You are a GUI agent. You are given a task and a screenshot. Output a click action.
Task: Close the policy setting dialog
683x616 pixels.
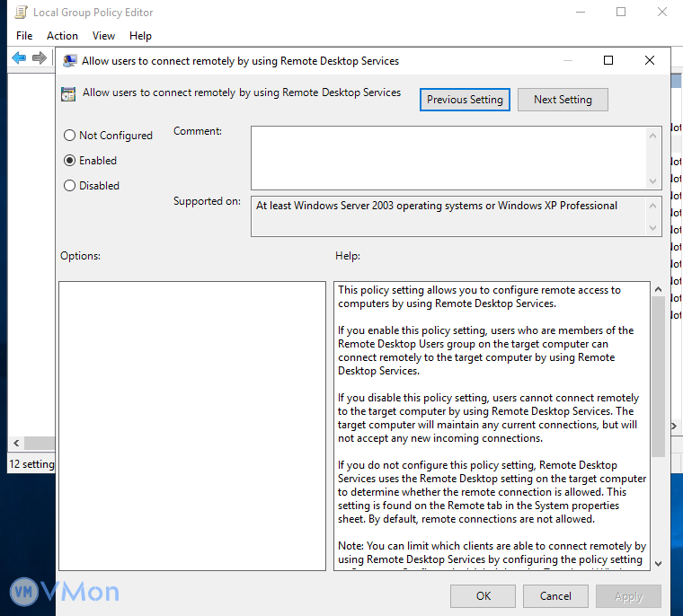[650, 61]
